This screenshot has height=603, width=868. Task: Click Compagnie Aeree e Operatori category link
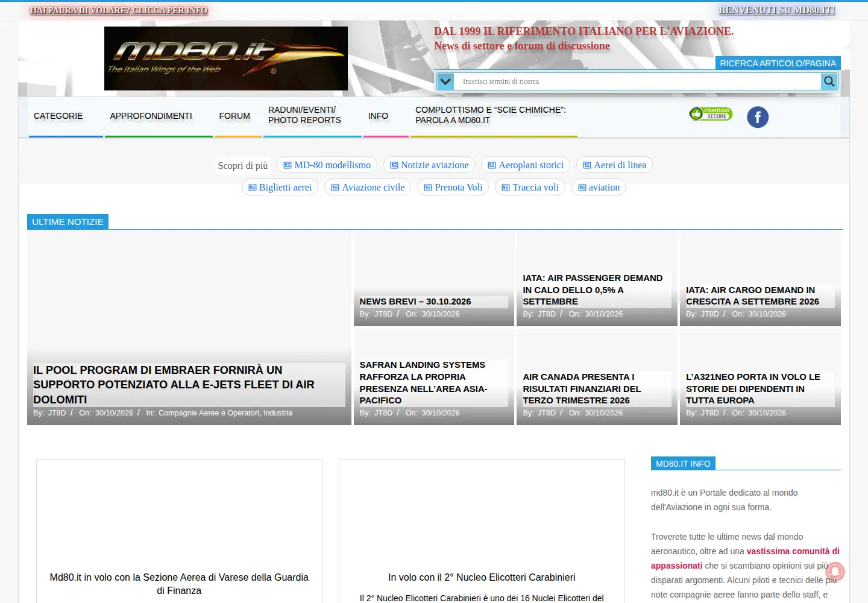tap(209, 413)
